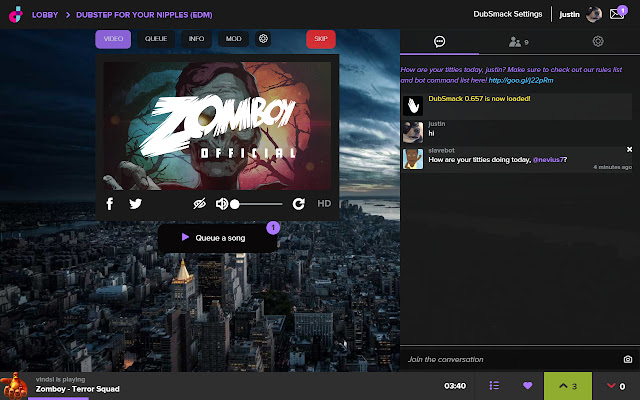Click the refresh video icon

298,204
